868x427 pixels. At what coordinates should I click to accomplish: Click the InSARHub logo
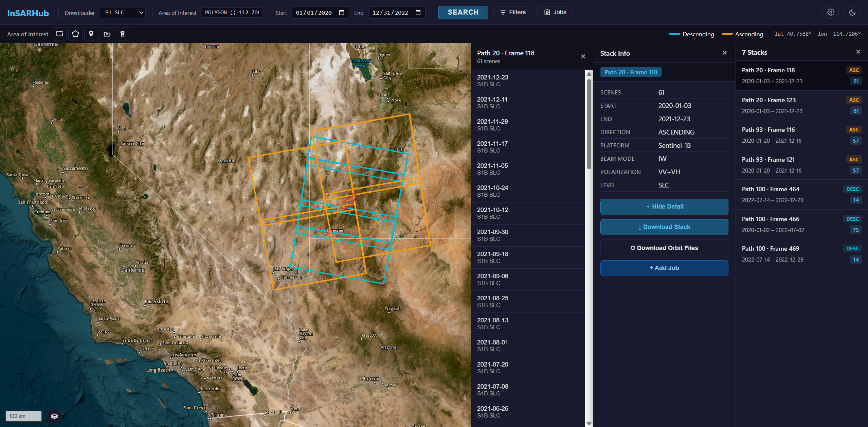[x=28, y=13]
